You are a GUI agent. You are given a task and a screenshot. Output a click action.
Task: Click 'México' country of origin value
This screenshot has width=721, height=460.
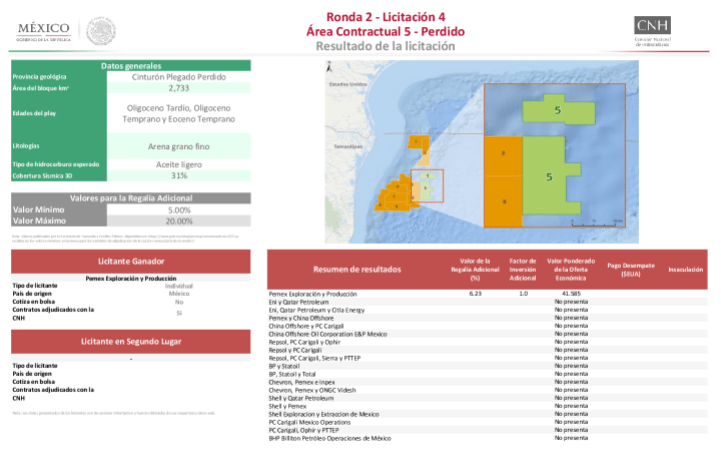point(179,293)
